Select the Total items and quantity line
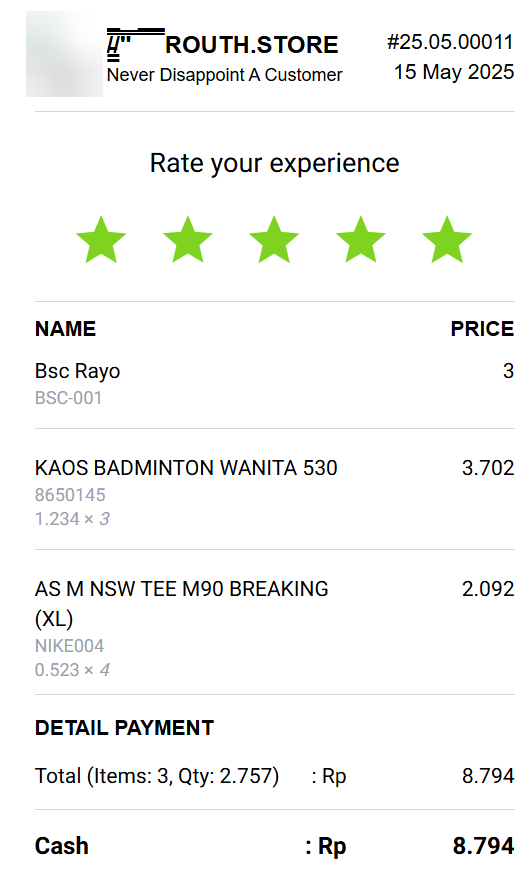The image size is (530, 873). [274, 776]
